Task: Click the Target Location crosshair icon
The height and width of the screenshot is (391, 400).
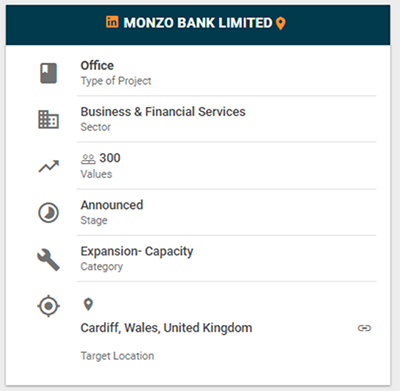Action: 49,306
